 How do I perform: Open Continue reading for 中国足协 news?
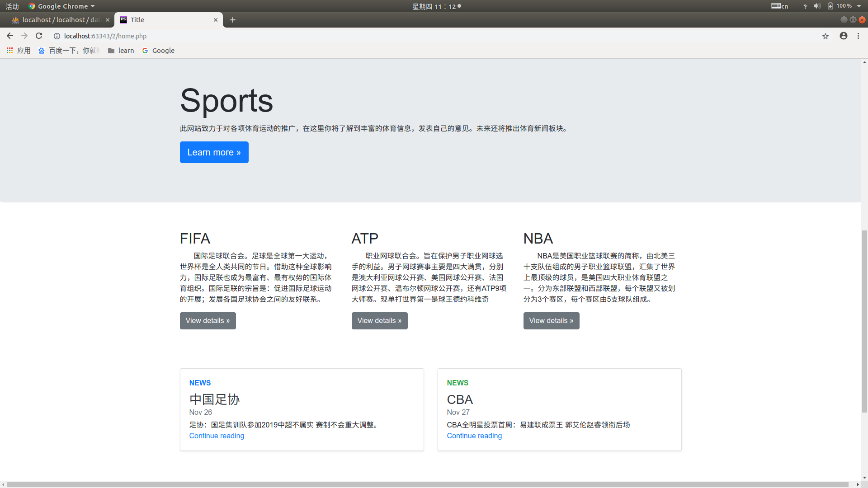217,436
